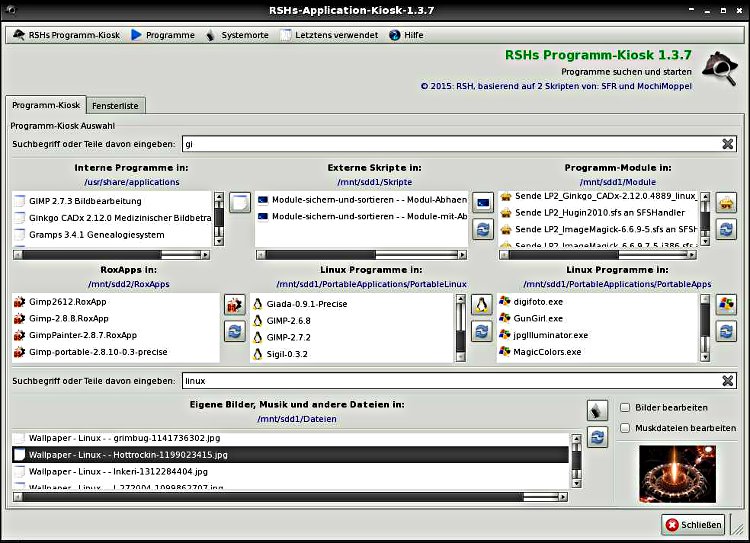Click horizontal scrollbar under Dateien file list
The width and height of the screenshot is (750, 543).
pyautogui.click(x=290, y=497)
